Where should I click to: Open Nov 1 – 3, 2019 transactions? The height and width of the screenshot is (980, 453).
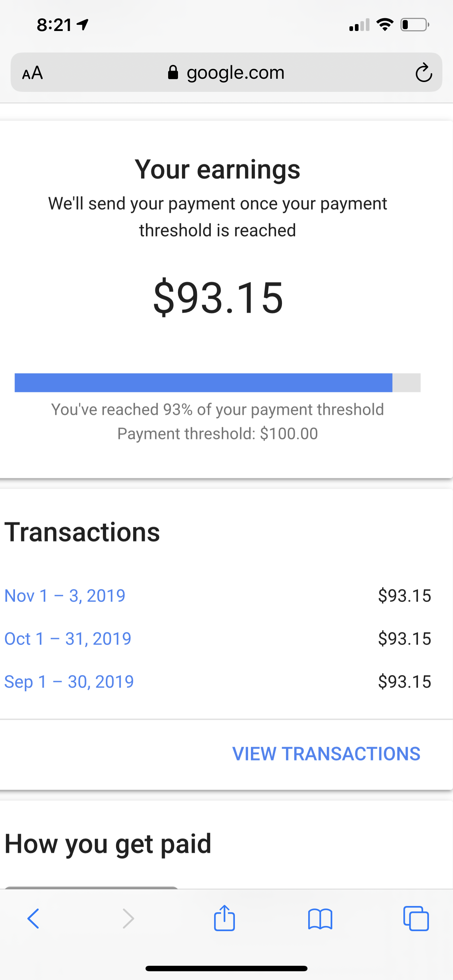point(65,596)
